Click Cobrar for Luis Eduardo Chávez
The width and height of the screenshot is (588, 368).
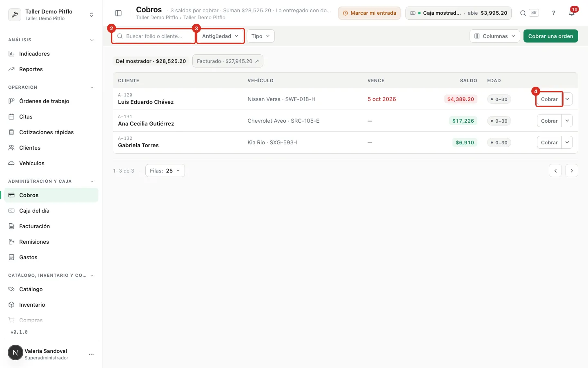coord(549,99)
